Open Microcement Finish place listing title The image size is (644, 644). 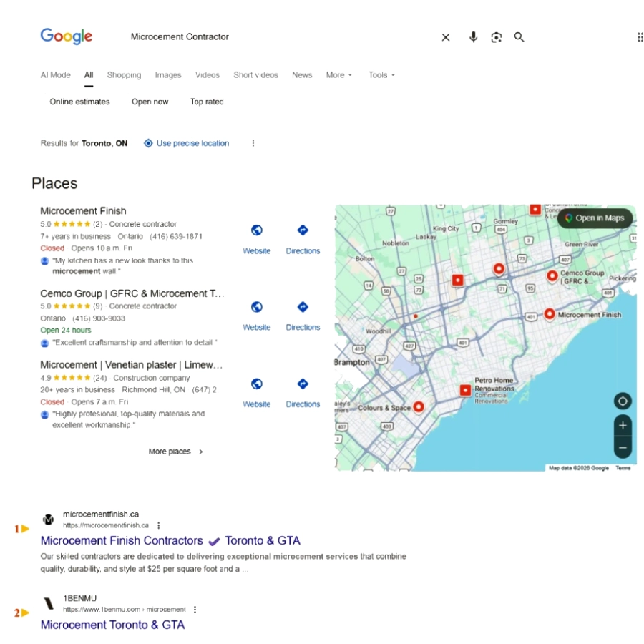(83, 210)
